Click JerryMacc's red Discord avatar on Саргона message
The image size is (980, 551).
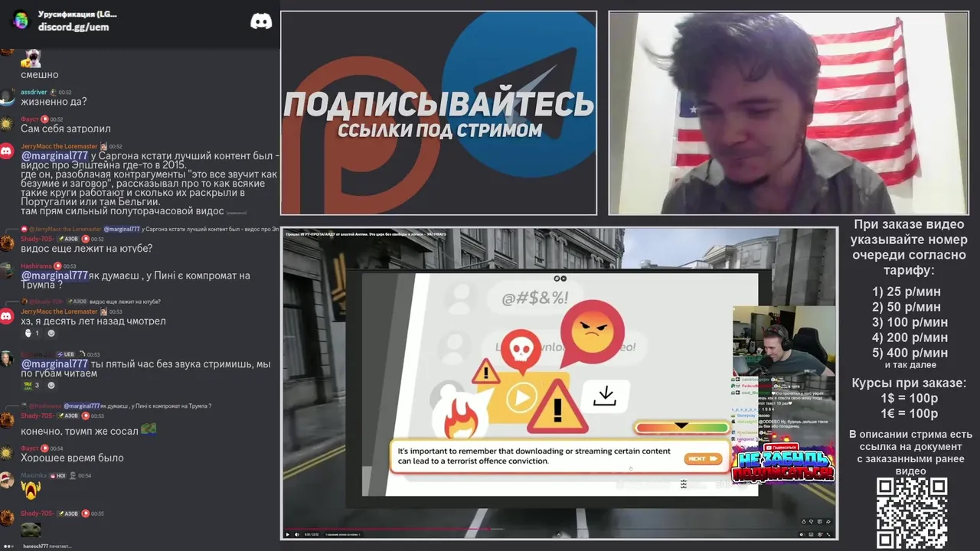pos(7,152)
